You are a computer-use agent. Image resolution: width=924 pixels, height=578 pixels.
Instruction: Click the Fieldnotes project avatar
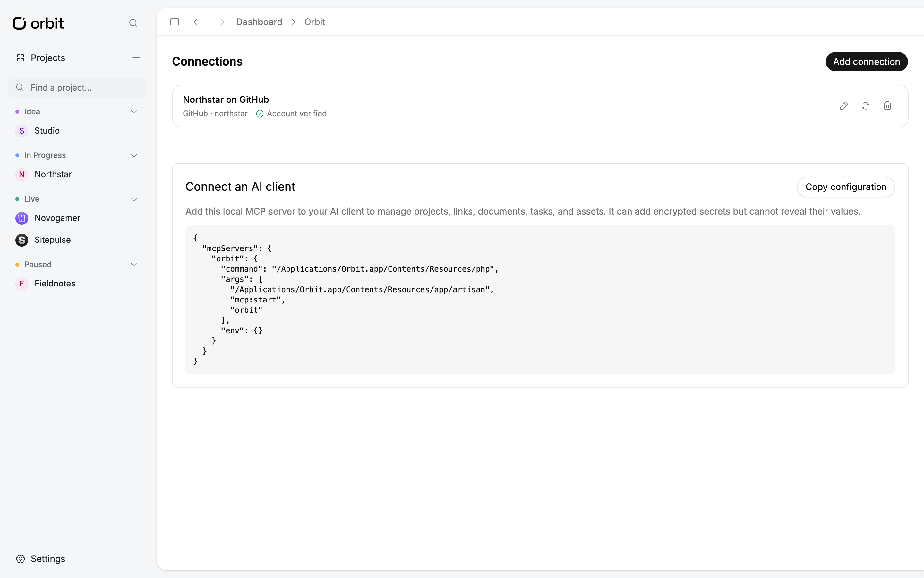[22, 284]
